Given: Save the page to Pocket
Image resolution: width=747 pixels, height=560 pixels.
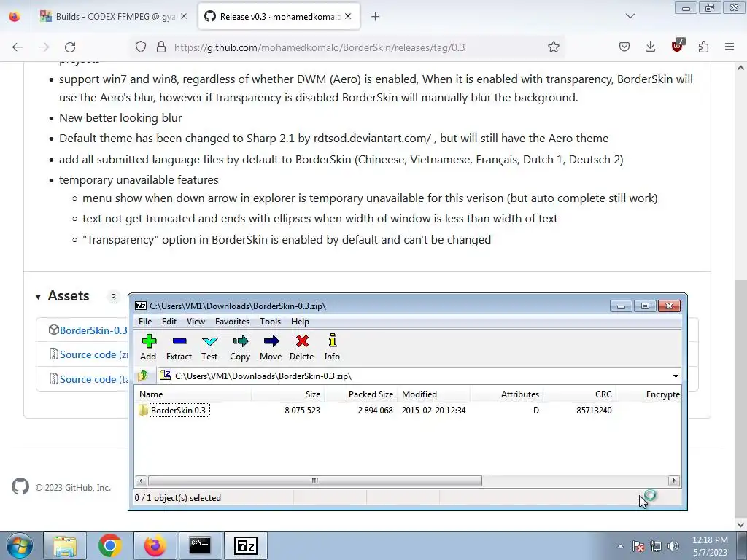Looking at the screenshot, I should pos(624,47).
